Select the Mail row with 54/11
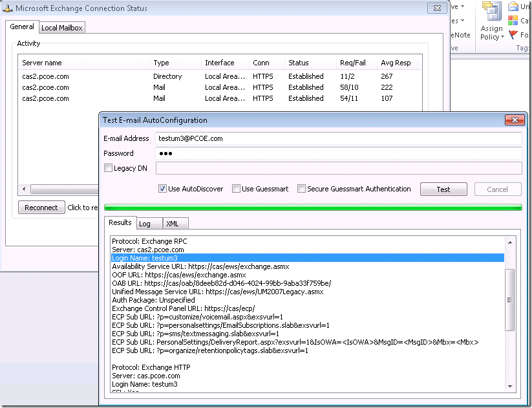The image size is (532, 408). pyautogui.click(x=220, y=98)
